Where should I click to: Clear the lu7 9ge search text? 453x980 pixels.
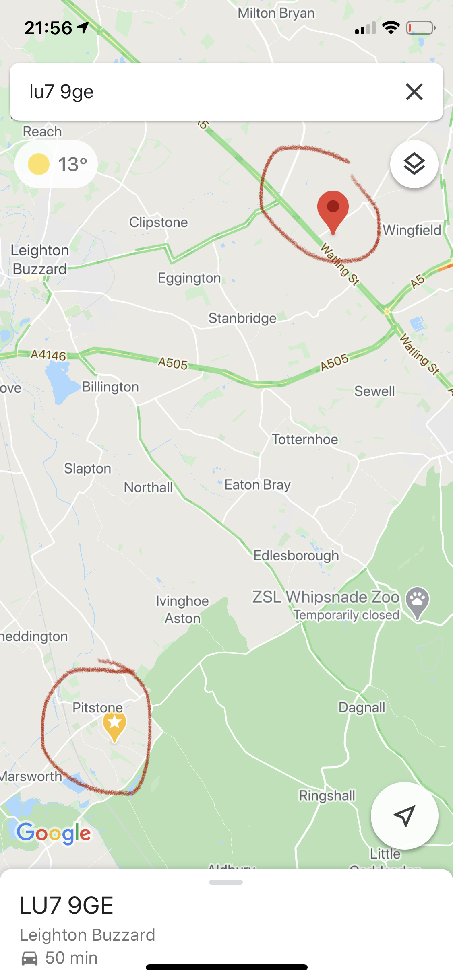point(414,92)
